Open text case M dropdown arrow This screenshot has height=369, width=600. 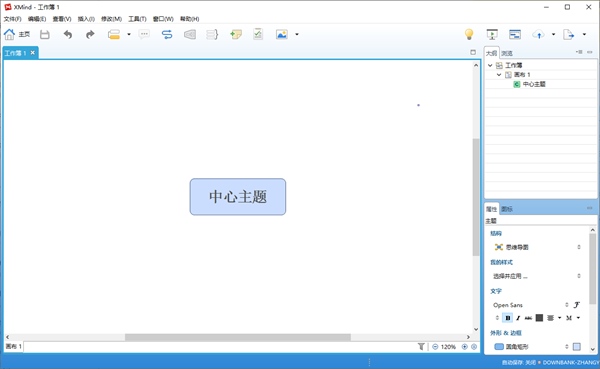coord(578,318)
